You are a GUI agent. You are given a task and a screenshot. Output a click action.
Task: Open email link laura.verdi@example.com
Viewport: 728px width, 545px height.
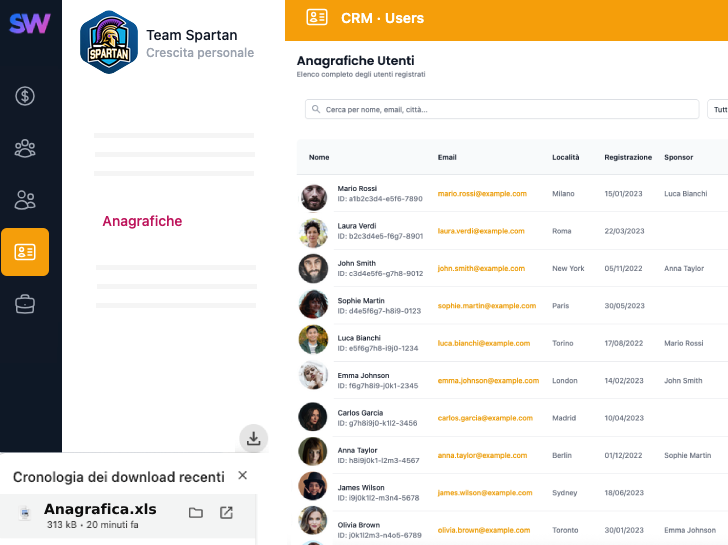(x=481, y=231)
